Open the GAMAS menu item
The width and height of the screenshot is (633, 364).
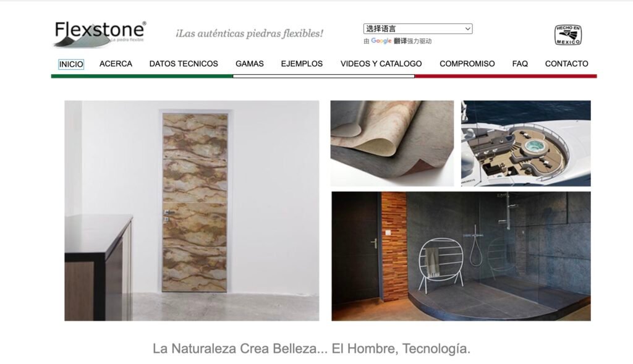pyautogui.click(x=250, y=64)
